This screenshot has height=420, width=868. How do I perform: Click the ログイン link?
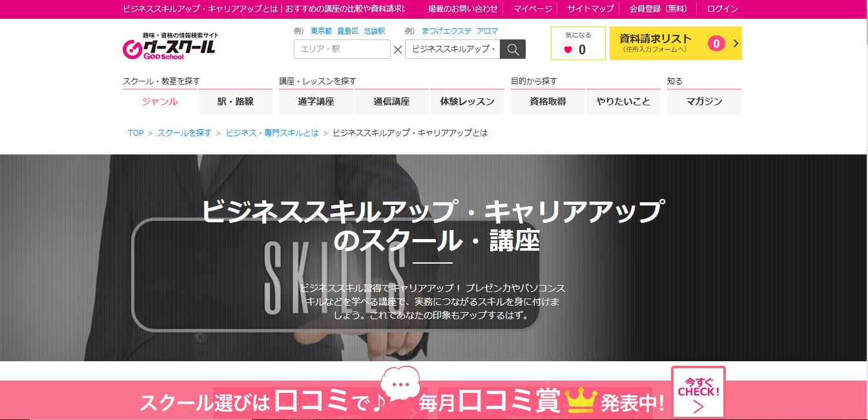[722, 9]
